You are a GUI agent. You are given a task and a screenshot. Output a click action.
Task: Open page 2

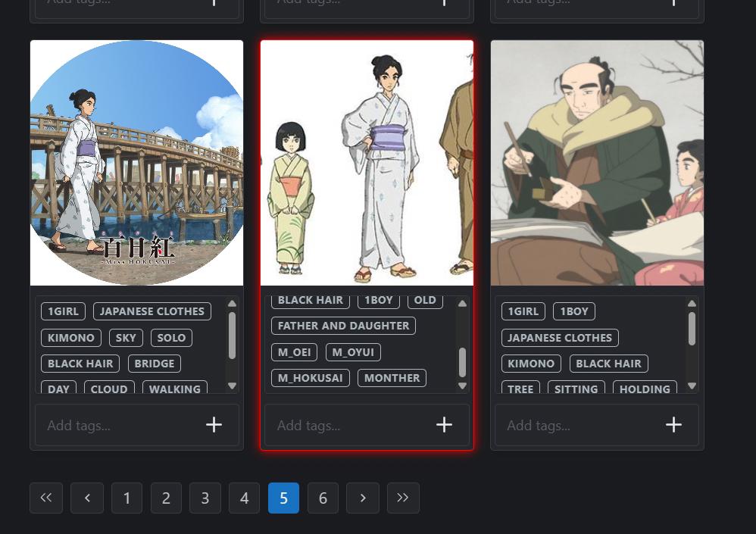pos(166,498)
